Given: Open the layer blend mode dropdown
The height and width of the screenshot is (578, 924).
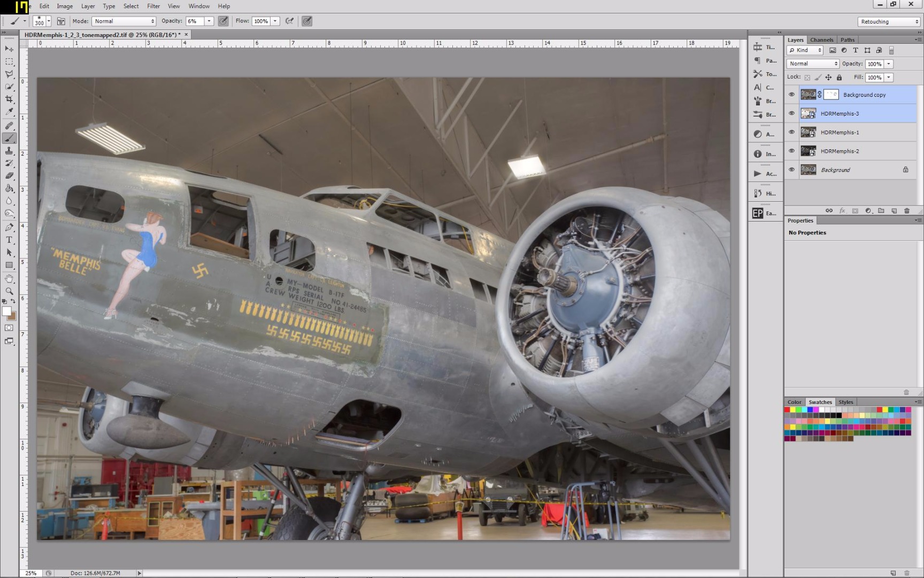Looking at the screenshot, I should point(813,64).
